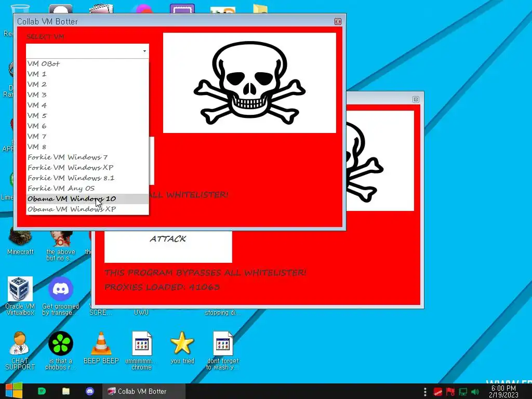
Task: Pick VM 4 from the VM list
Action: [x=87, y=105]
